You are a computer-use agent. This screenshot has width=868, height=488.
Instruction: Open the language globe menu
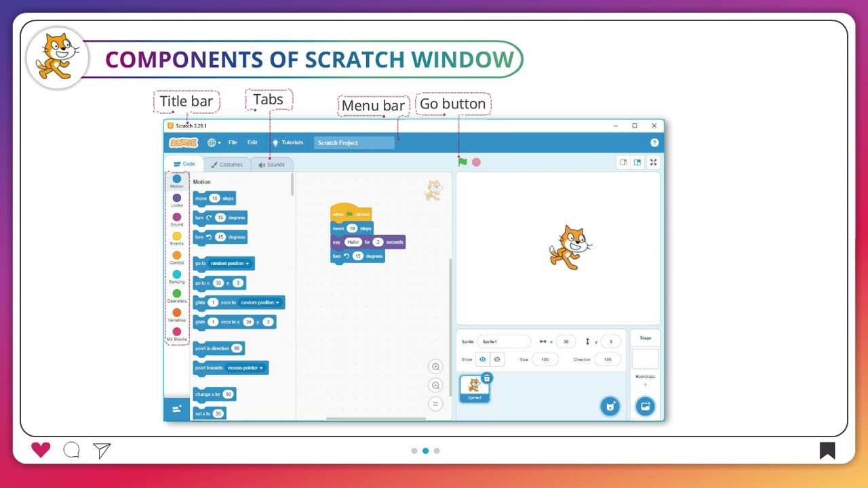point(214,142)
